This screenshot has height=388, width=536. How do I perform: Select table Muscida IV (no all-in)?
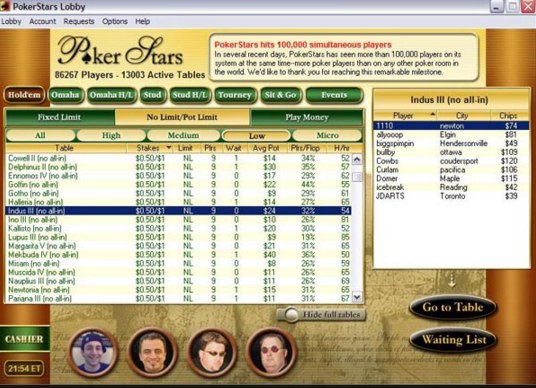[x=178, y=272]
